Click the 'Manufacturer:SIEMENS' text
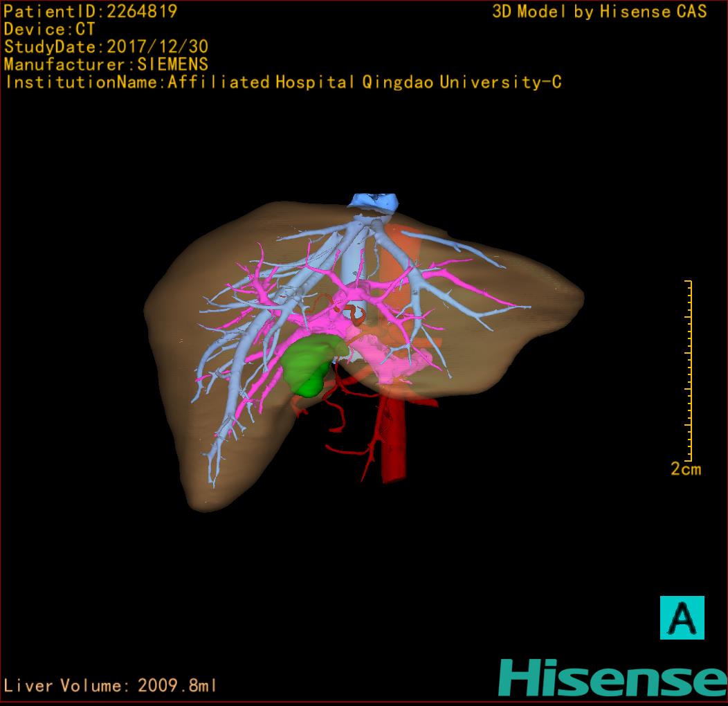This screenshot has height=706, width=728. (x=106, y=64)
